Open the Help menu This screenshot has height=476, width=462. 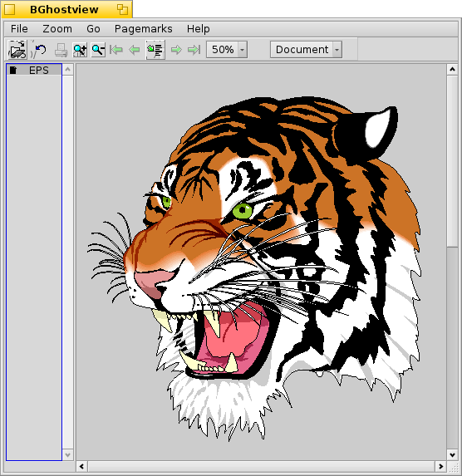198,29
